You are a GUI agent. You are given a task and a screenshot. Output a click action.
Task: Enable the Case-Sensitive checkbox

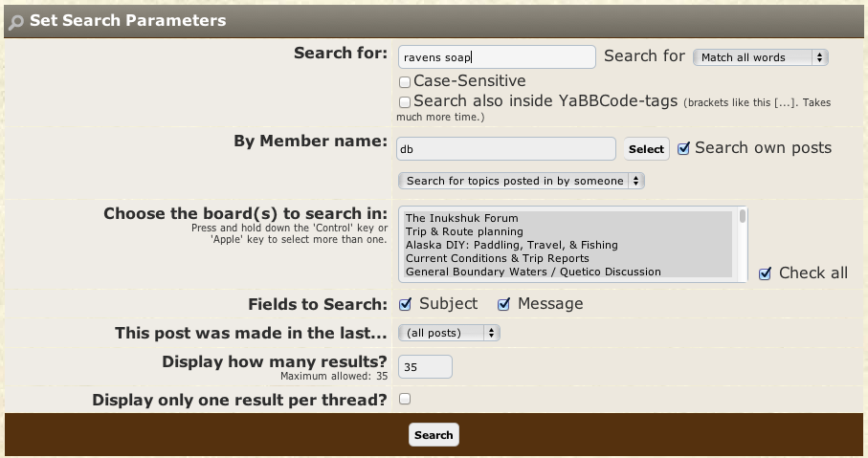tap(405, 83)
